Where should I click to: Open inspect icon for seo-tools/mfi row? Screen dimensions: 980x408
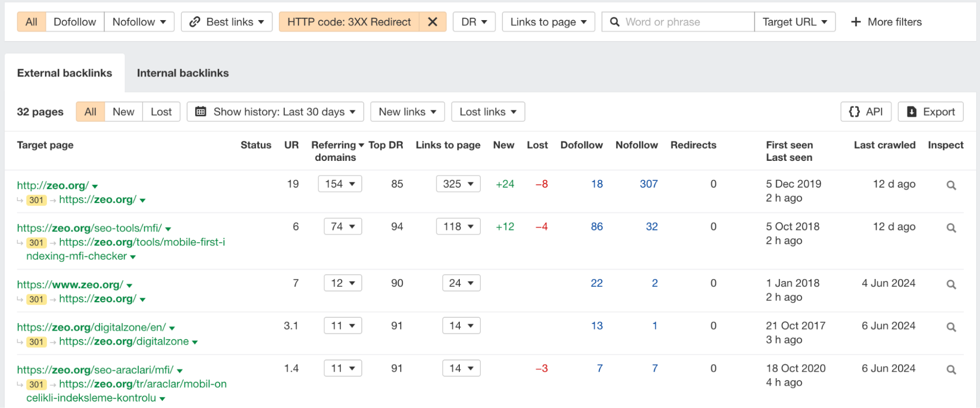951,228
